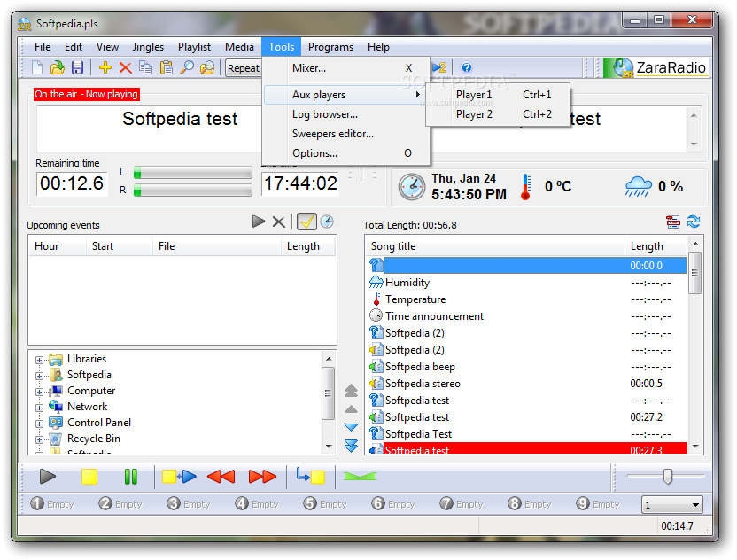This screenshot has height=560, width=737.
Task: Click jingle slot 3 Empty button
Action: (x=189, y=504)
